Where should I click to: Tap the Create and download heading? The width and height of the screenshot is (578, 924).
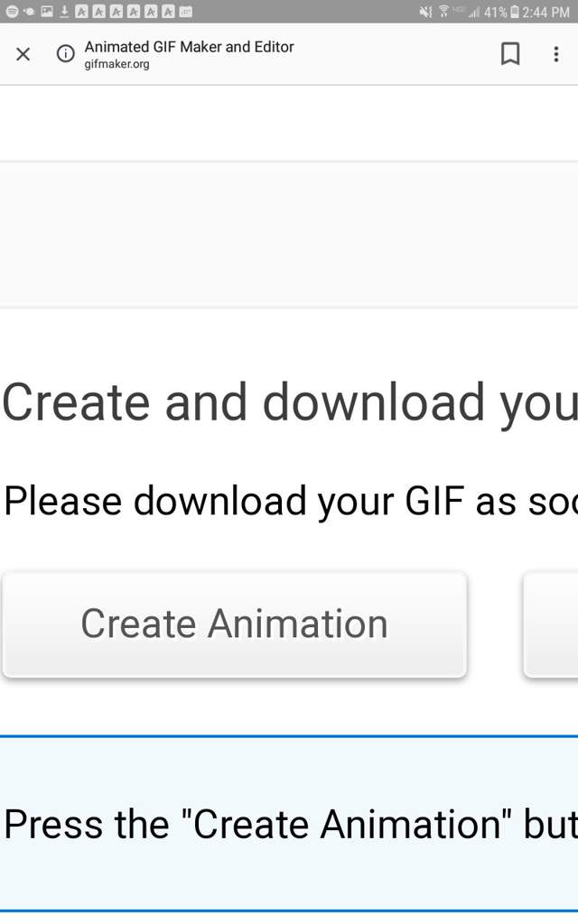point(290,403)
